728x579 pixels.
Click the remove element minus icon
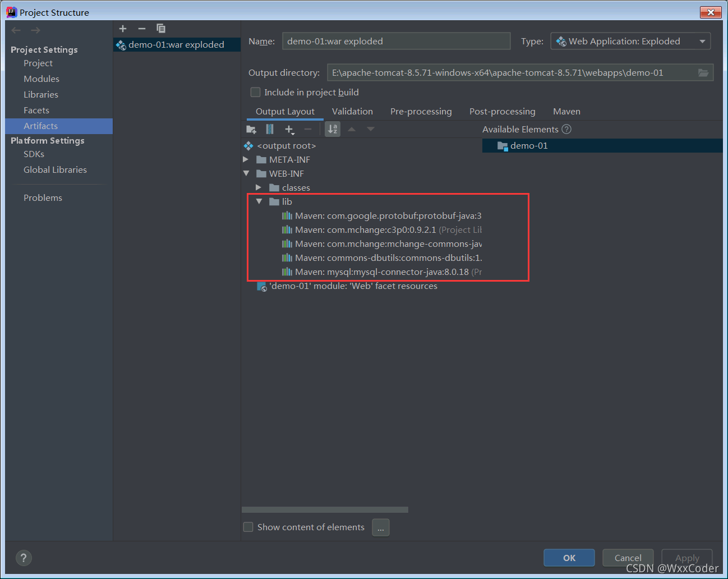pyautogui.click(x=307, y=128)
